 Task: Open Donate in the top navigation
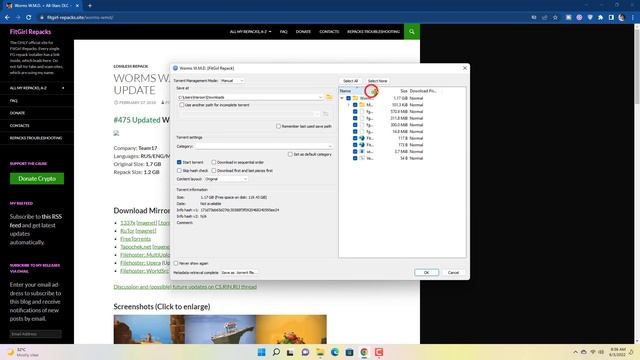[x=303, y=31]
